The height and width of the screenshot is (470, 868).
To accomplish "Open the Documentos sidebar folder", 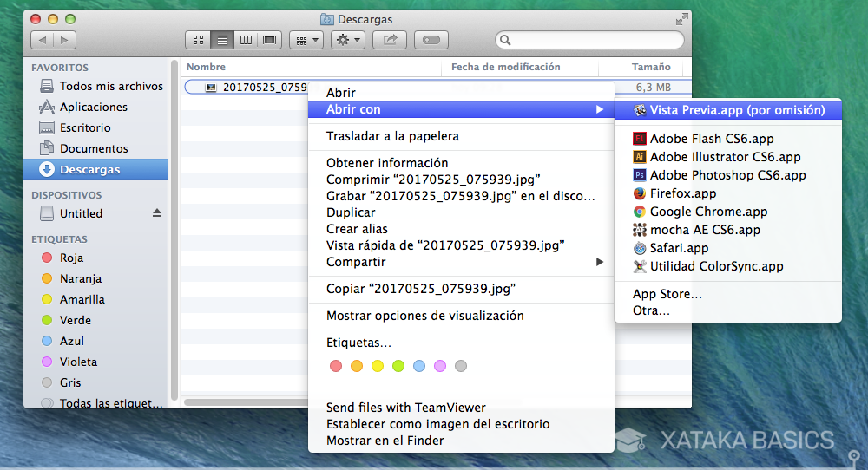I will [94, 148].
